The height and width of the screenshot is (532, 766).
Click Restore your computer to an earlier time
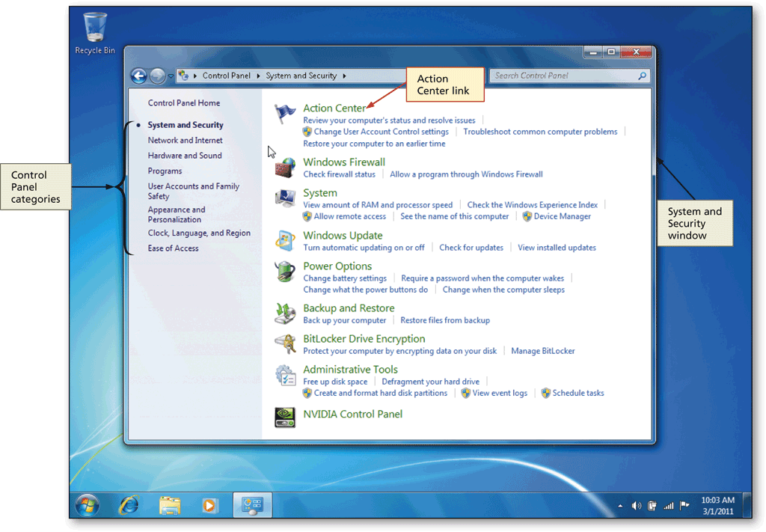pyautogui.click(x=374, y=144)
